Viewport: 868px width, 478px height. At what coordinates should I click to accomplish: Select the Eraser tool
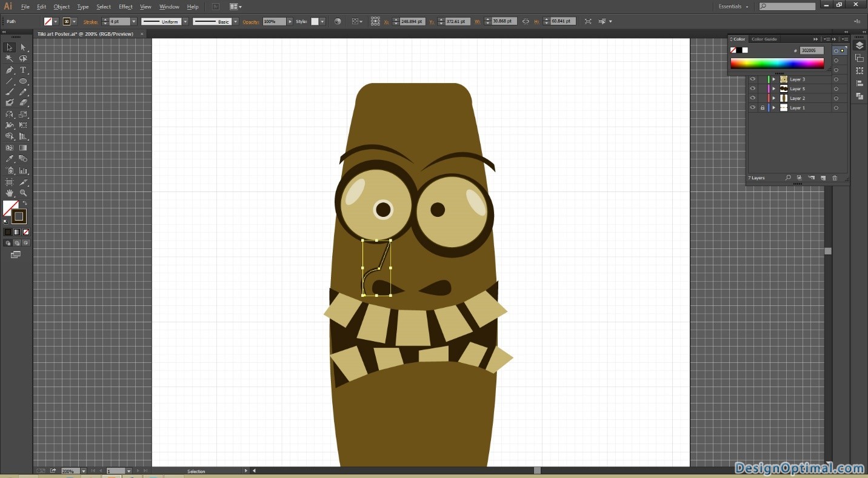(x=23, y=103)
